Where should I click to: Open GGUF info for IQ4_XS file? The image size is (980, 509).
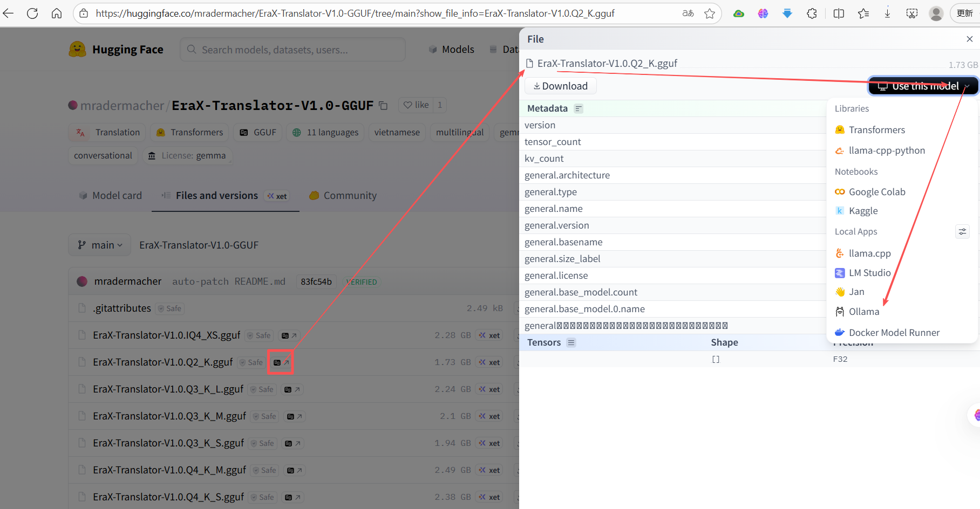click(289, 335)
